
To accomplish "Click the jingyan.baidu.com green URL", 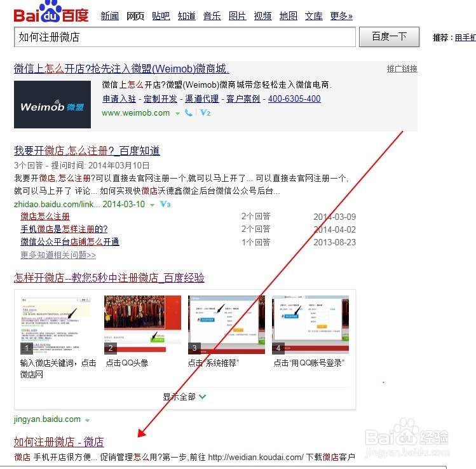I will [x=47, y=419].
